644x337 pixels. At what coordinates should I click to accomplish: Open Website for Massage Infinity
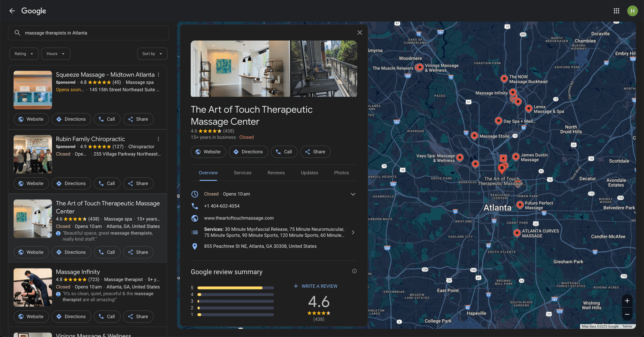tap(31, 316)
